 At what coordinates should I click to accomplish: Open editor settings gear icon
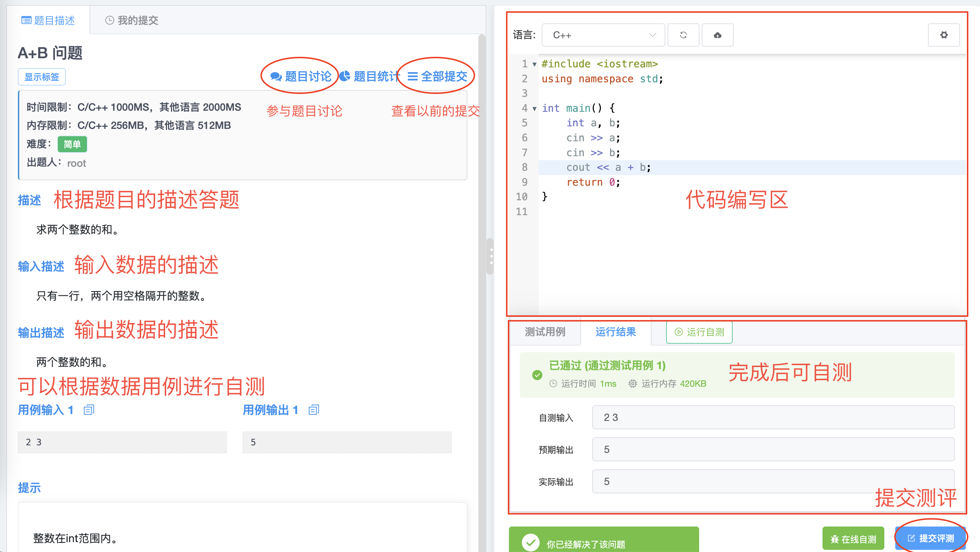coord(944,35)
